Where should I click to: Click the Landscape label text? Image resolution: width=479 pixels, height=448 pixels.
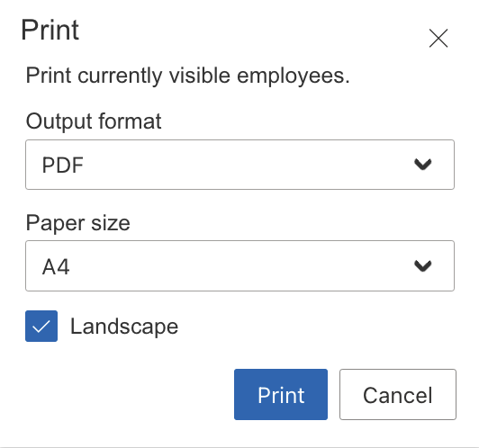tap(124, 327)
